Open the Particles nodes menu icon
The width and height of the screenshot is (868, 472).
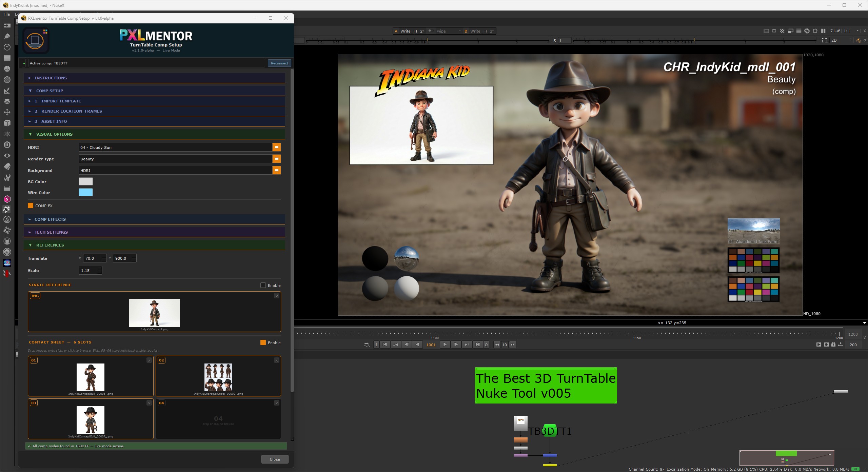pos(7,134)
